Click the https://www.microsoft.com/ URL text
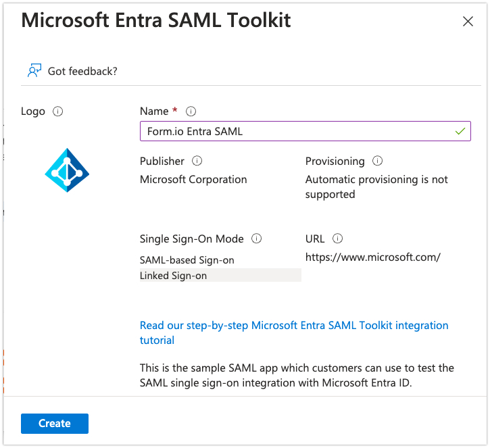Image resolution: width=490 pixels, height=448 pixels. click(373, 257)
